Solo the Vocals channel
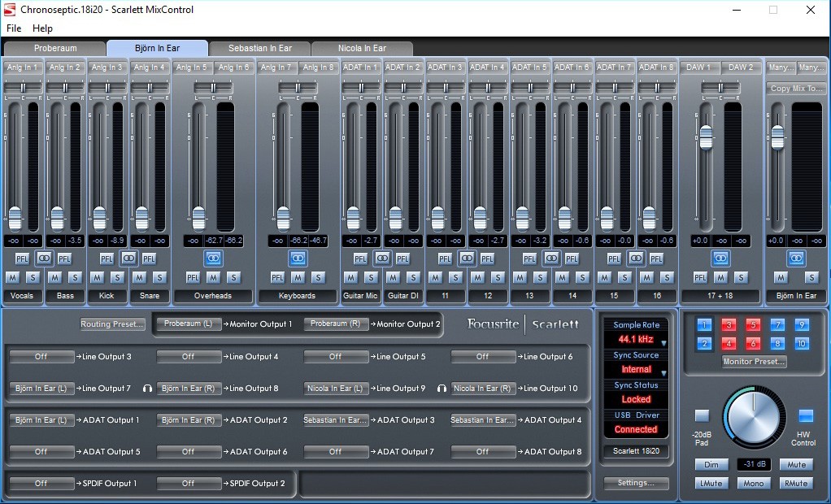The height and width of the screenshot is (504, 831). (x=33, y=277)
